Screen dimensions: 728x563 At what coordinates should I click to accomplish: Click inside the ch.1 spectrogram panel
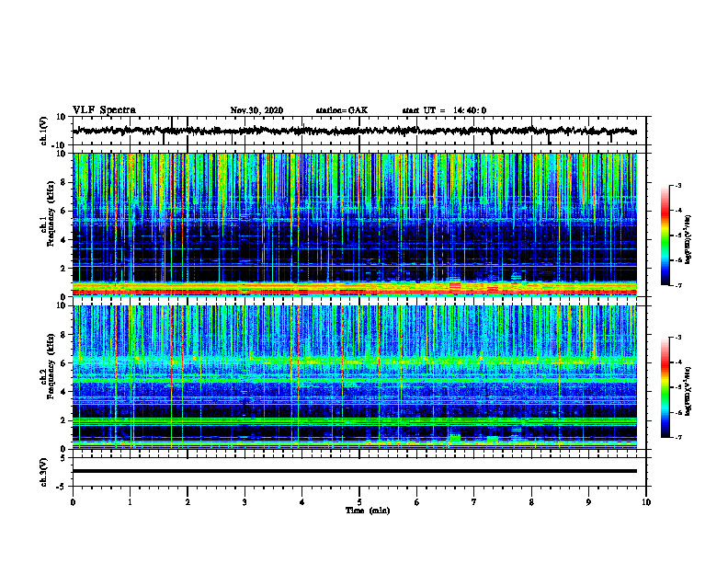pos(359,224)
